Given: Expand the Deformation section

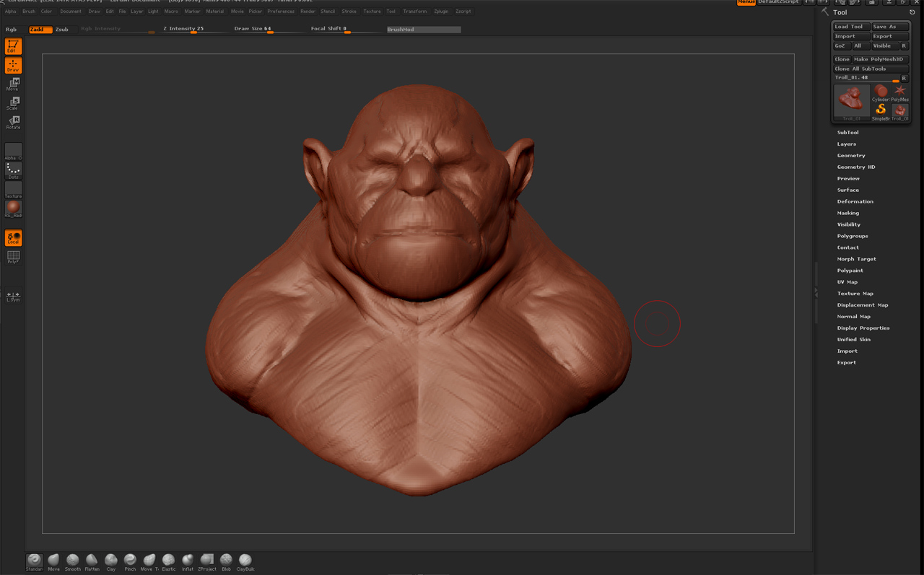Looking at the screenshot, I should [x=855, y=202].
